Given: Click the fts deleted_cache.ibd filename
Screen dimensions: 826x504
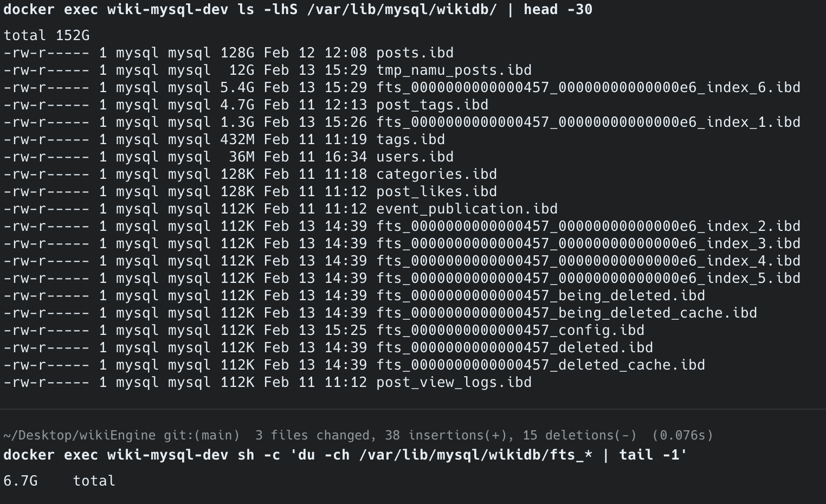Looking at the screenshot, I should [540, 365].
